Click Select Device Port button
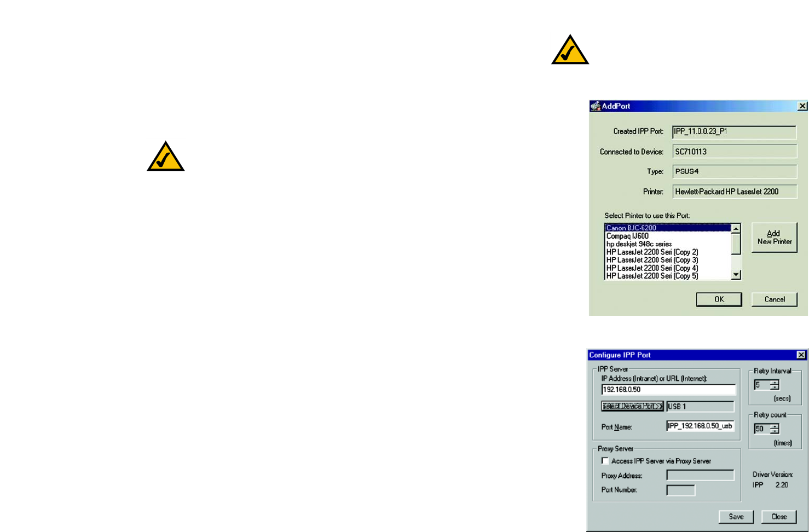This screenshot has width=809, height=532. 632,406
